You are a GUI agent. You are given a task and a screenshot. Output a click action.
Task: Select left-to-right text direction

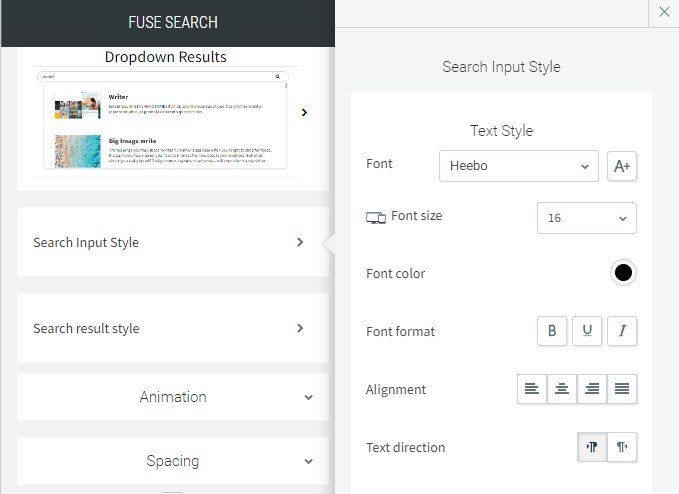(x=592, y=448)
